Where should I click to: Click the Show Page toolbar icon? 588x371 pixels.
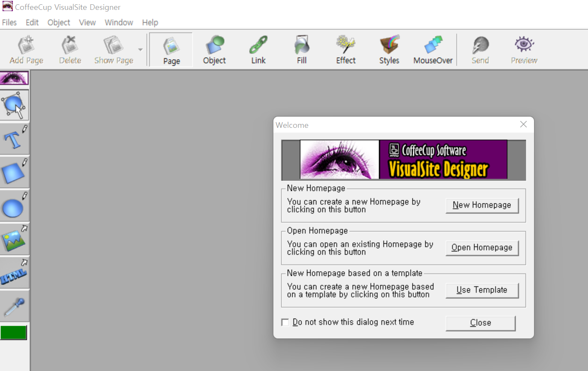114,50
